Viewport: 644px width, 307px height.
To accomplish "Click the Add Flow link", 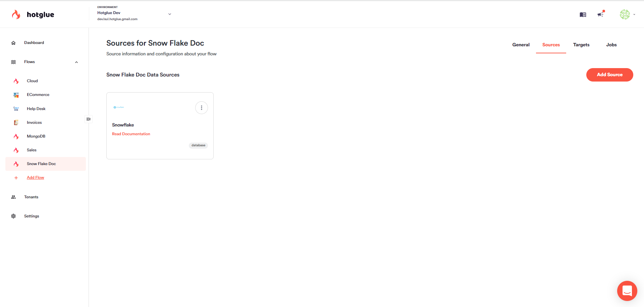I will [x=36, y=177].
